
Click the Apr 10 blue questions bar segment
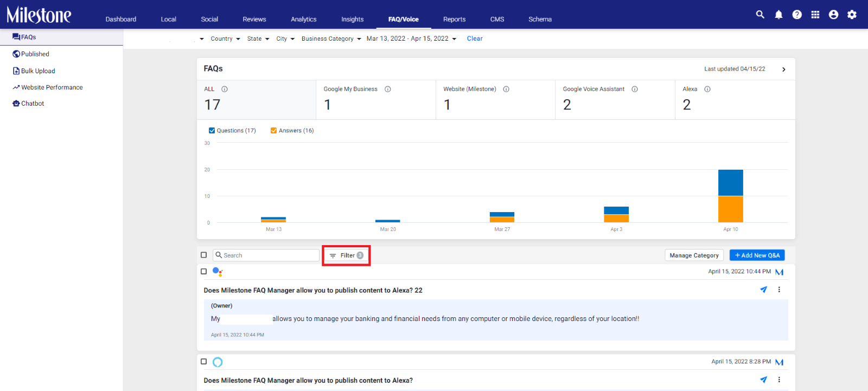click(x=731, y=183)
